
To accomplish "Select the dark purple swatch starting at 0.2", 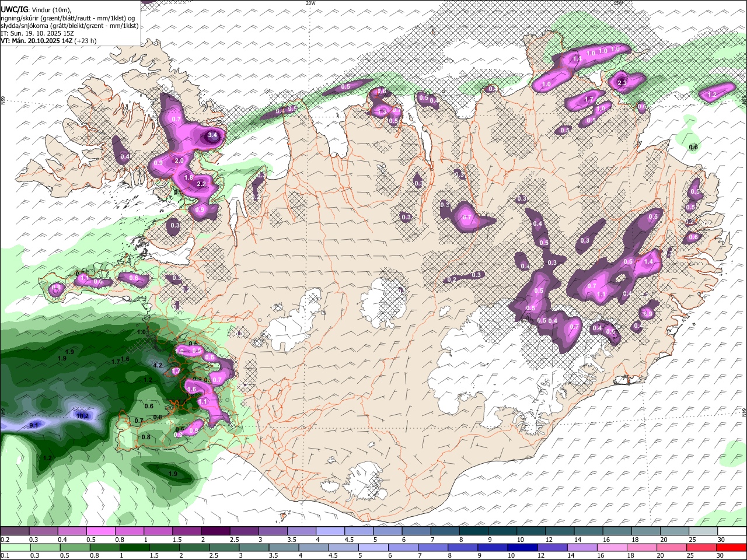I will coord(15,531).
